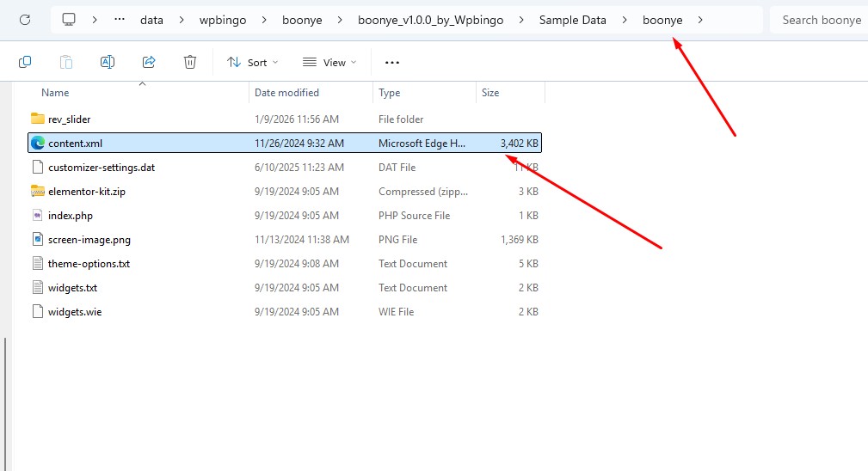Click the Search boonye field
Screen dimensions: 868x471
(x=820, y=20)
